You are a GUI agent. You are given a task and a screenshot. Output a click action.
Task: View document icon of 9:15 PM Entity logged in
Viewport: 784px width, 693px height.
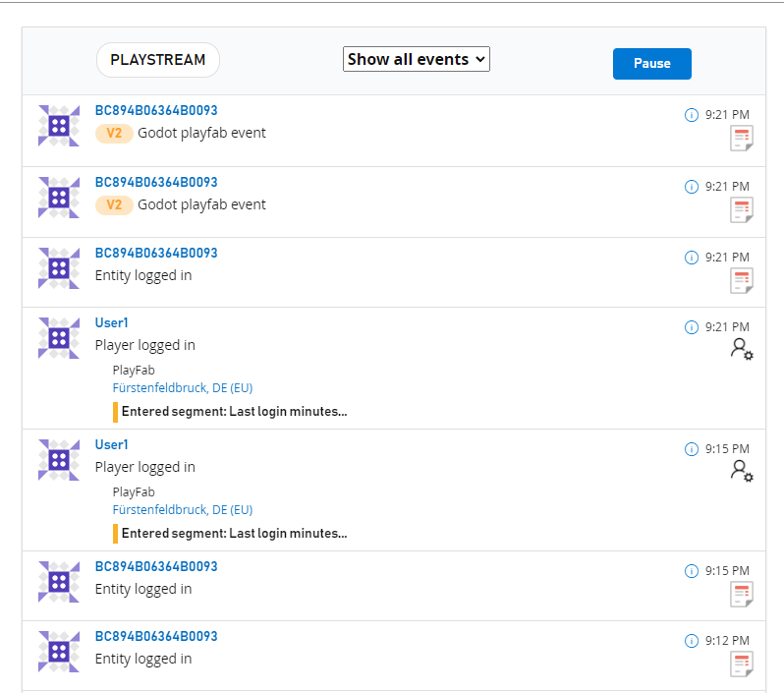click(x=742, y=595)
